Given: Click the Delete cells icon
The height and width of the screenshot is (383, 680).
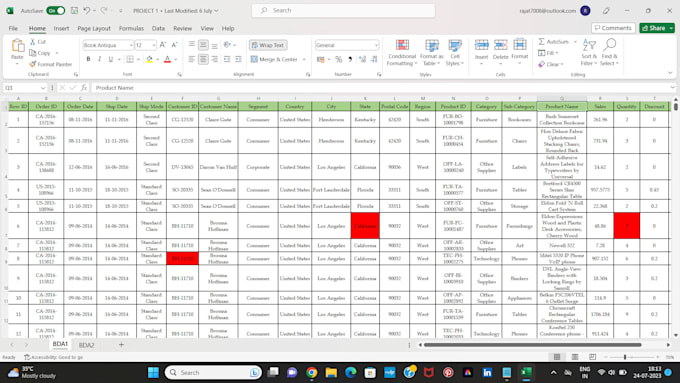Looking at the screenshot, I should click(x=500, y=45).
